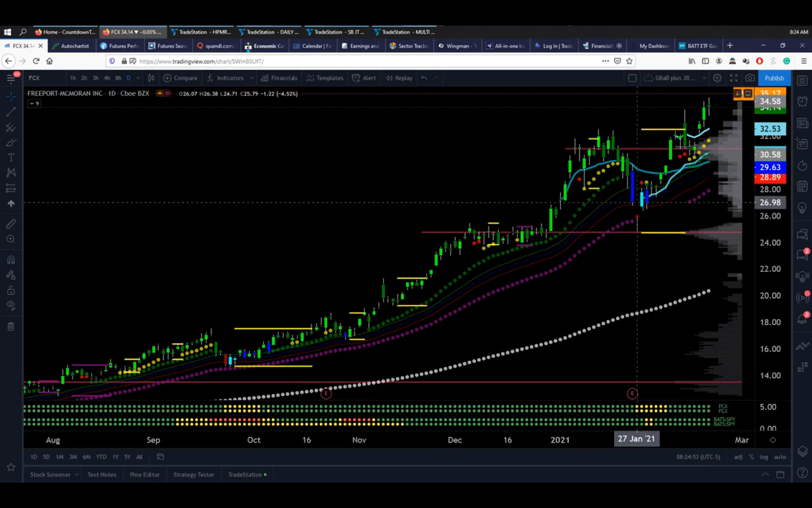This screenshot has width=812, height=508.
Task: Undo the last chart action
Action: coord(424,78)
